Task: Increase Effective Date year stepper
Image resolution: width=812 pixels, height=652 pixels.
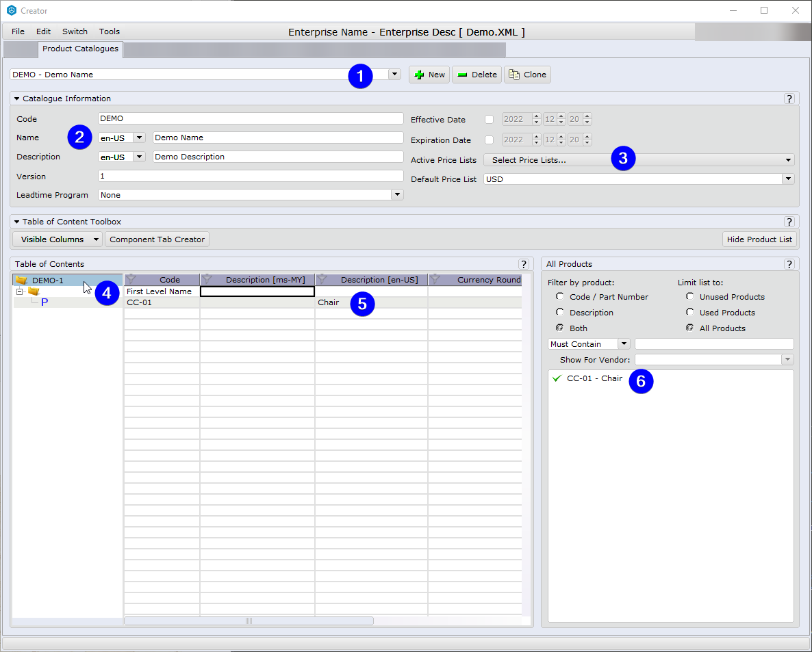Action: pyautogui.click(x=537, y=116)
